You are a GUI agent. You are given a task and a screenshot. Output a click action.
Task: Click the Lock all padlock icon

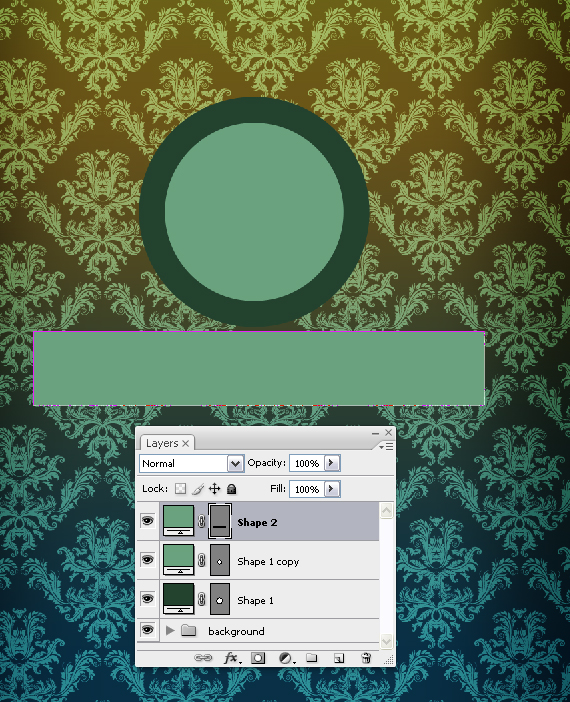pyautogui.click(x=231, y=488)
